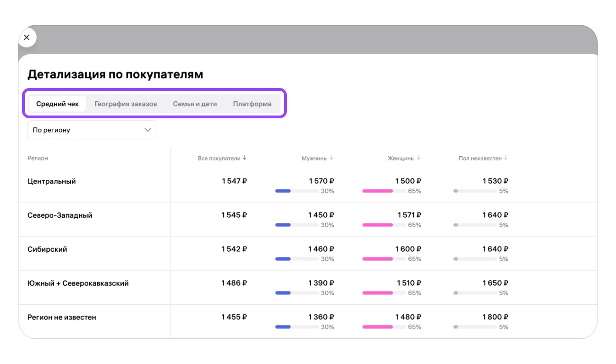Click the Регион не известен row

(62, 317)
